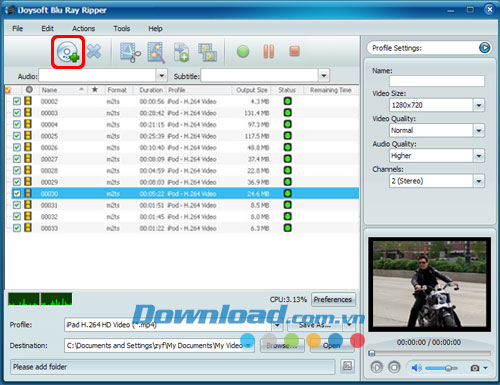Image resolution: width=500 pixels, height=385 pixels.
Task: Sort by the Duration column header
Action: tap(151, 90)
